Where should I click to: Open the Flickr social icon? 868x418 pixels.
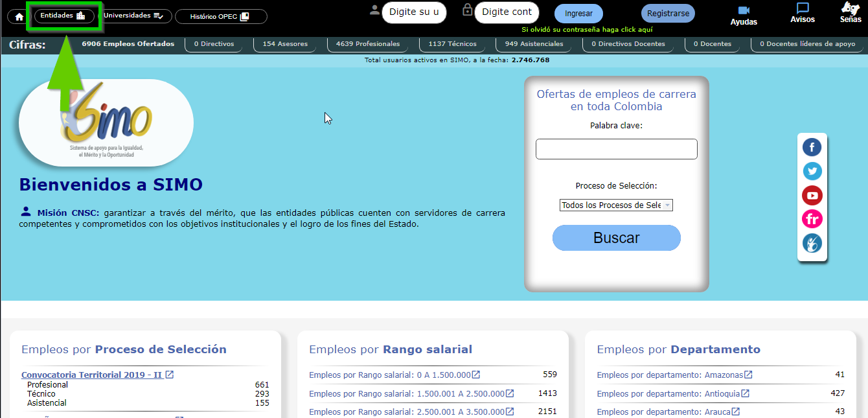point(812,219)
